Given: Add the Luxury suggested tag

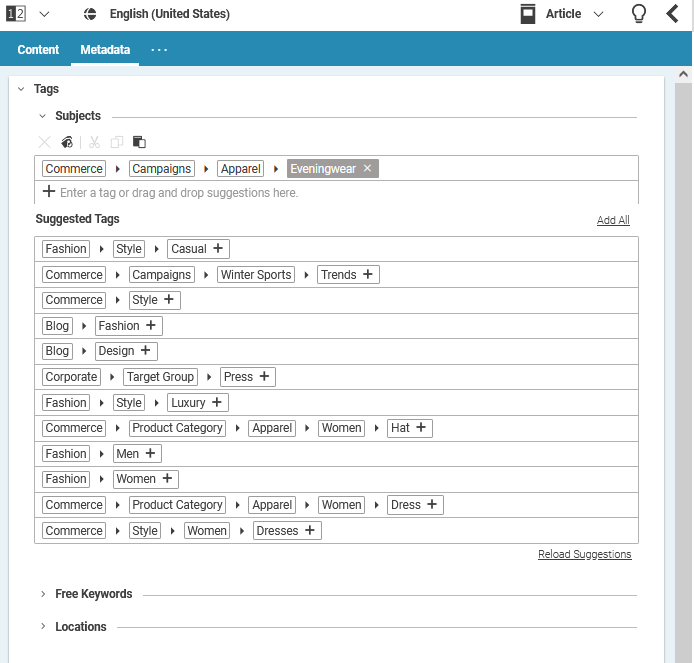Looking at the screenshot, I should 216,402.
